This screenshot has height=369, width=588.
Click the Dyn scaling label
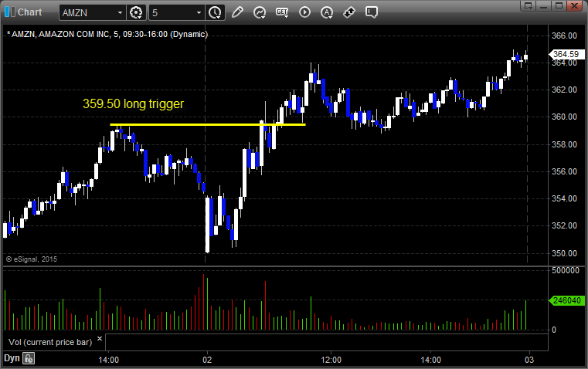[x=12, y=358]
